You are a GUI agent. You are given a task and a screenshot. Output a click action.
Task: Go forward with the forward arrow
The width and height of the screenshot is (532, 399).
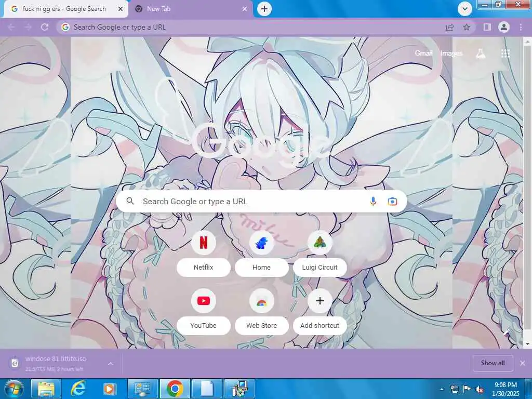[x=28, y=27]
